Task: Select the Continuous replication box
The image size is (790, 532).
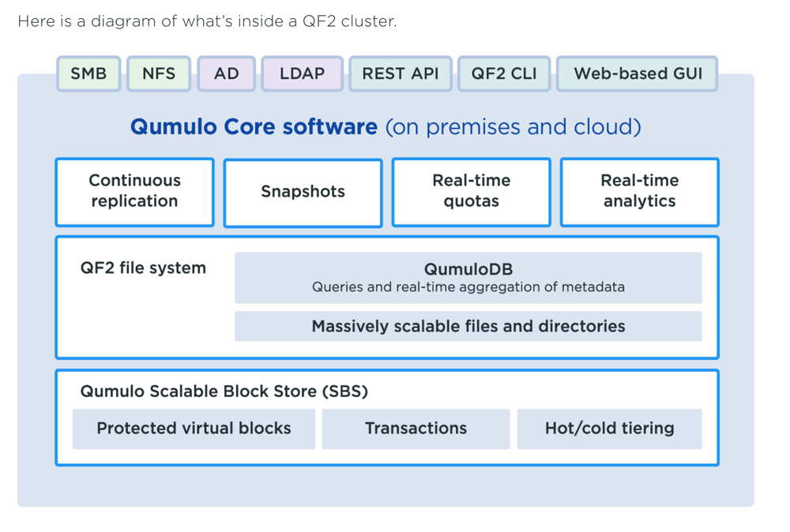Action: point(134,192)
